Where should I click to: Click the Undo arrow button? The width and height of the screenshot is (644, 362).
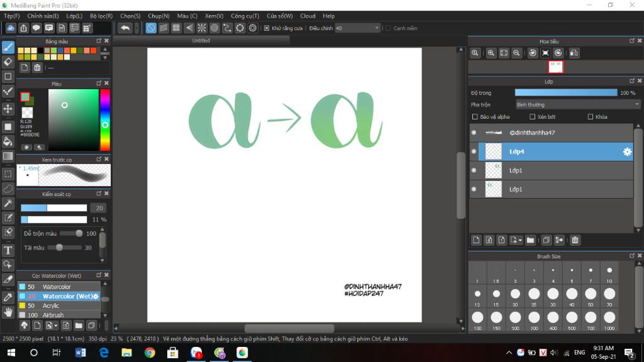pos(125,28)
